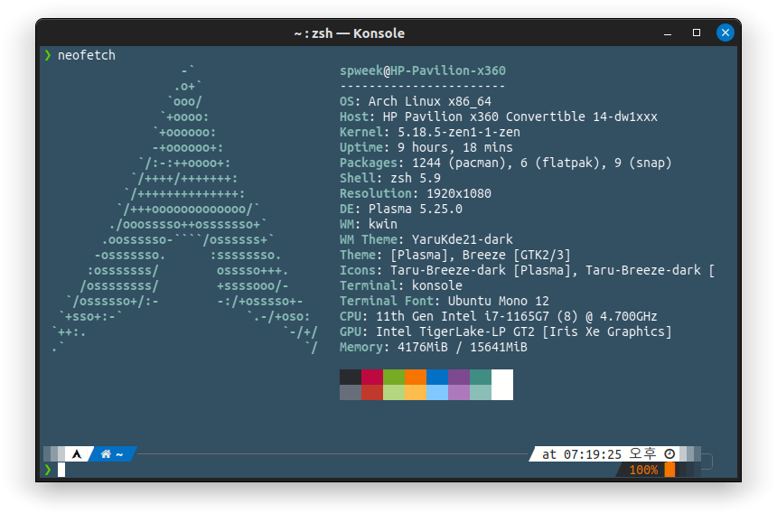Click the 'Theme: [Plasma], Breeze [GTK2/3]' line
Viewport: 777px width, 532px height.
pyautogui.click(x=454, y=255)
